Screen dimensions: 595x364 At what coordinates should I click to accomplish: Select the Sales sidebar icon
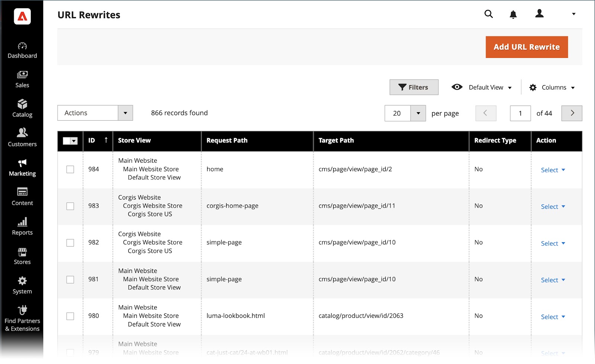pos(22,79)
